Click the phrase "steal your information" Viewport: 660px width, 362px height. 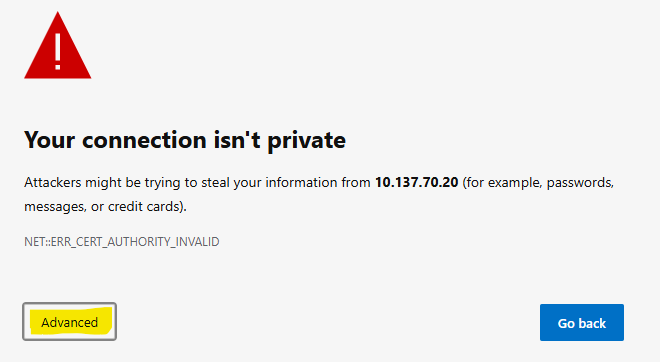point(269,183)
